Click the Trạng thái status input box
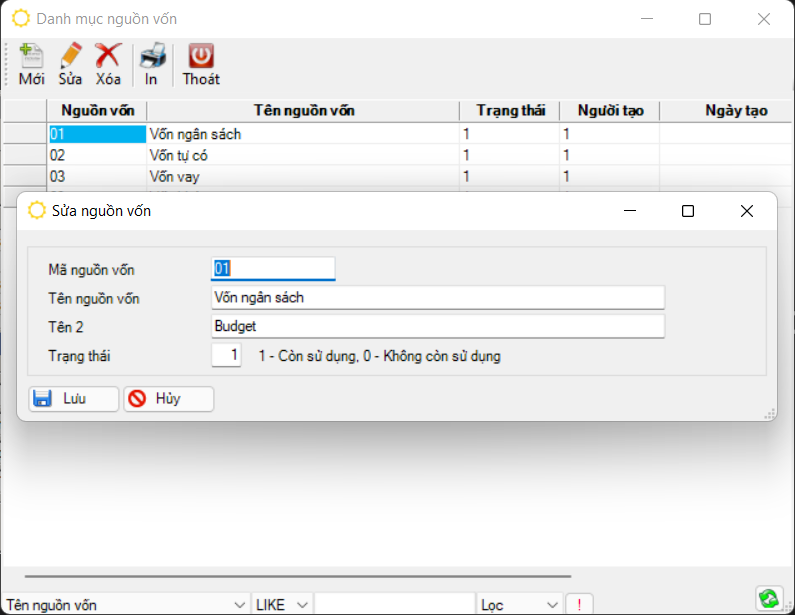The width and height of the screenshot is (795, 615). (226, 355)
